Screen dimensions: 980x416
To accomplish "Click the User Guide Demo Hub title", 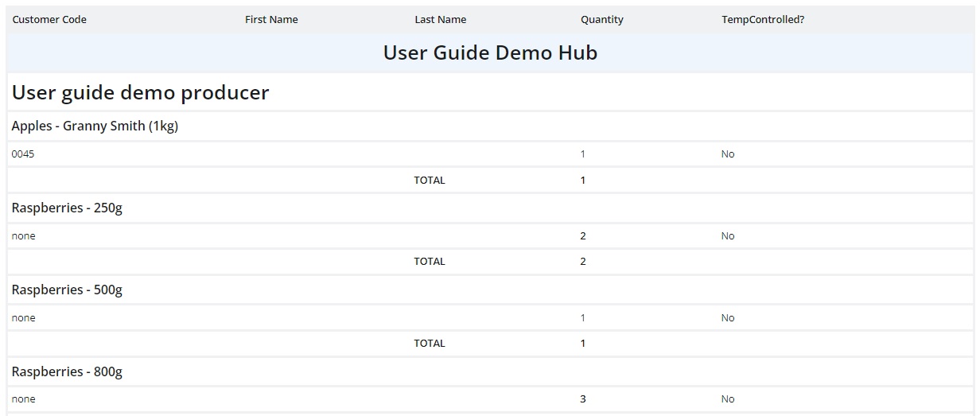I will pos(490,53).
